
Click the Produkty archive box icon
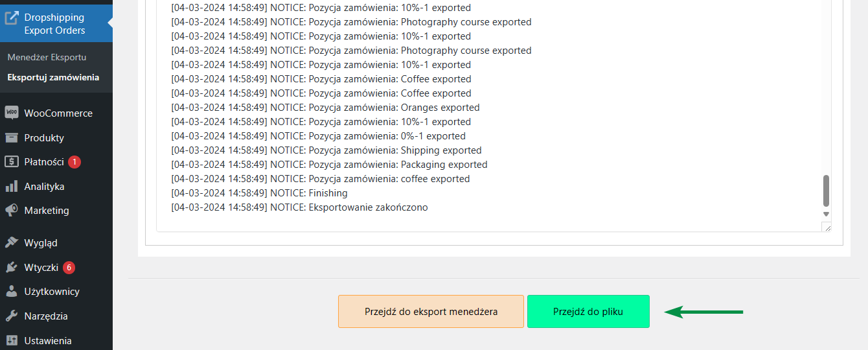[12, 137]
